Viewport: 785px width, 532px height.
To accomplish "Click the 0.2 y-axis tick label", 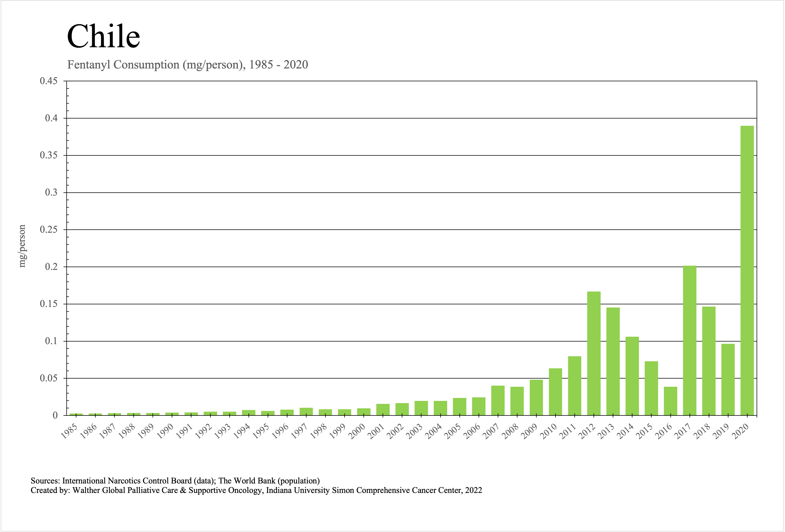I will click(51, 267).
